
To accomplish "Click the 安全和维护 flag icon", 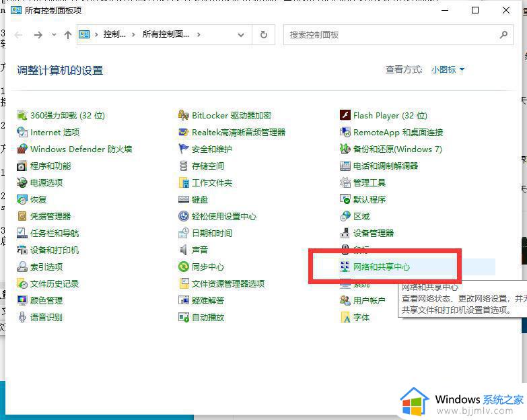I will [184, 149].
